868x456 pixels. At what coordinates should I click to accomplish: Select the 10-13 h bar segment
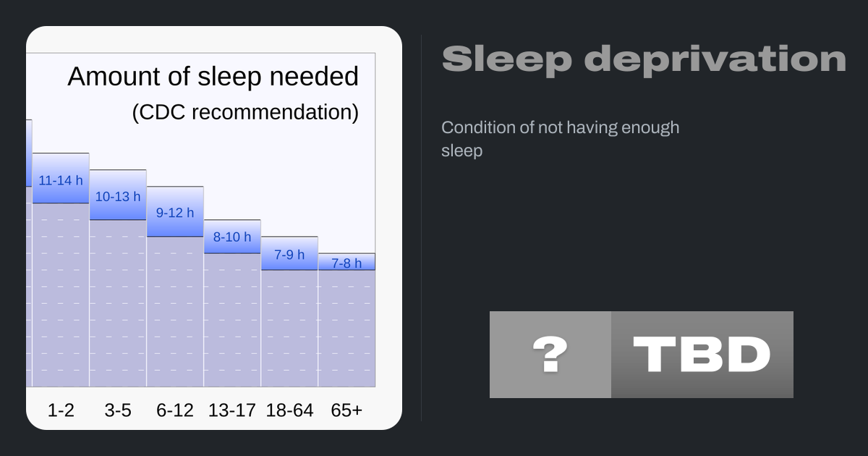(x=118, y=196)
